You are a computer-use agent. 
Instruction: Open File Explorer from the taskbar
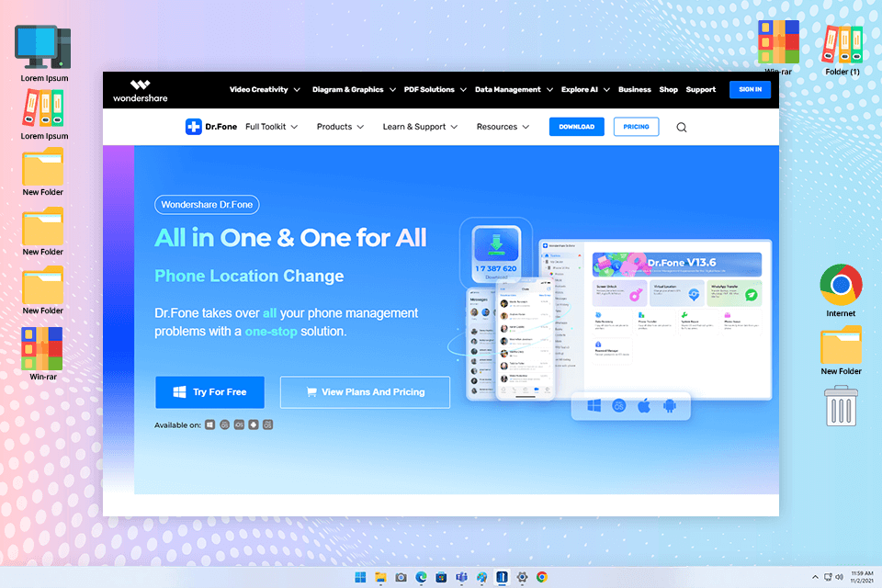point(380,577)
